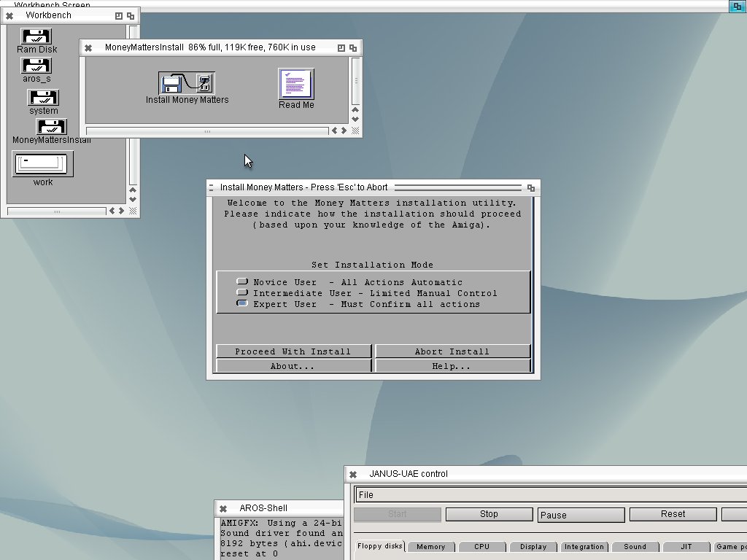
Task: Switch to the Sound tab
Action: [x=635, y=547]
